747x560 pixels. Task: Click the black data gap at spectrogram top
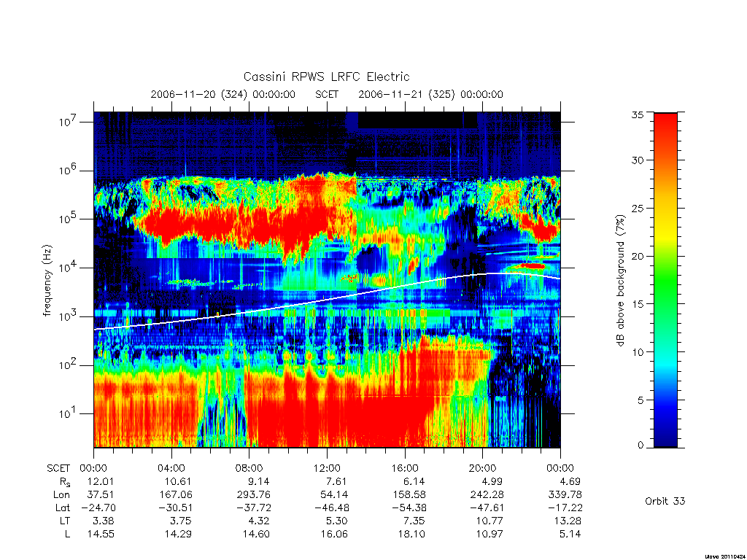coord(417,120)
